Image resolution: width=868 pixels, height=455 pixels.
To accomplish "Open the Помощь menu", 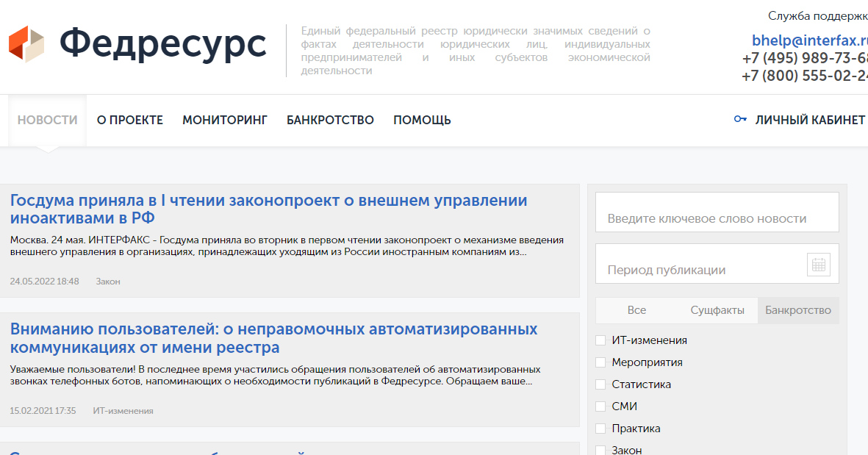I will (x=422, y=120).
